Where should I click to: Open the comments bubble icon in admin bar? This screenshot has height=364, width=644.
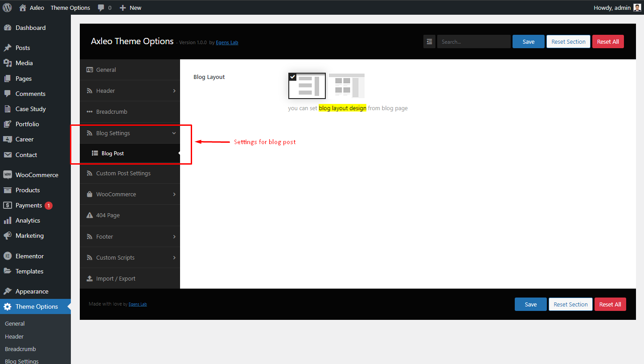tap(101, 8)
